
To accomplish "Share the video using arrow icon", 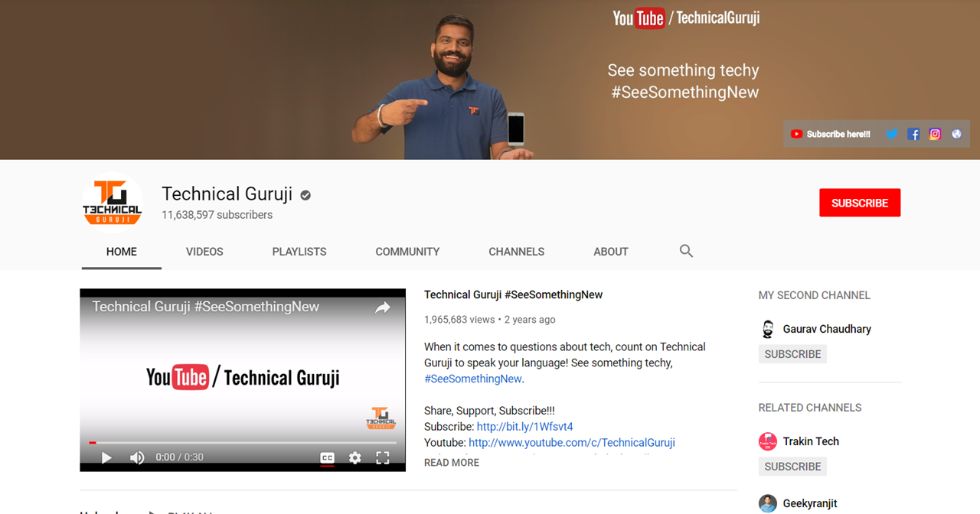I will coord(383,307).
